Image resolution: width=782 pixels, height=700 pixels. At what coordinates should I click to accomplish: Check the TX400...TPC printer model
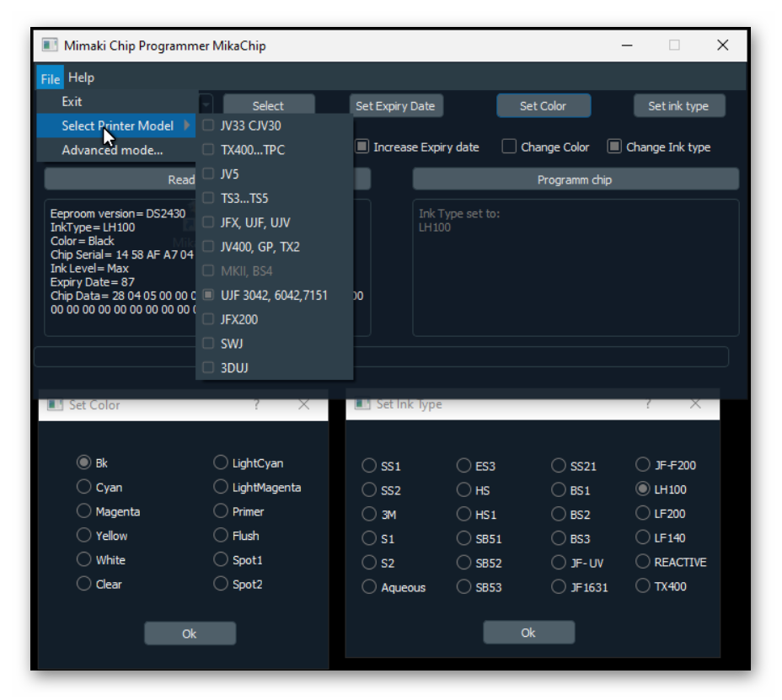(x=208, y=149)
